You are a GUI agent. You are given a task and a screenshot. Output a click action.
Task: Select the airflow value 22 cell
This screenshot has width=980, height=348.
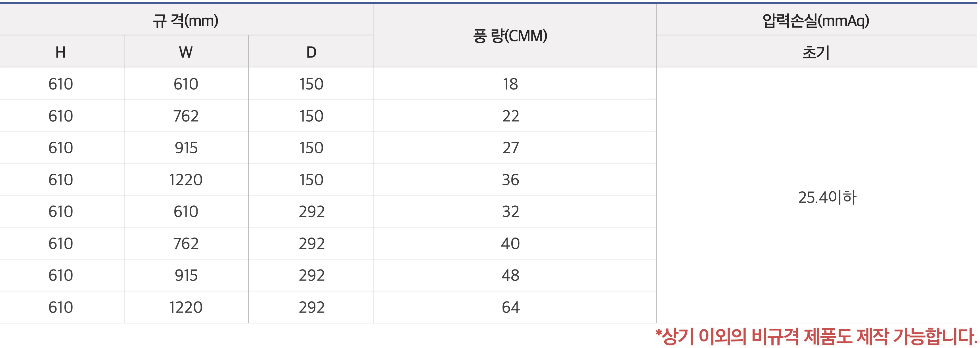click(x=510, y=116)
